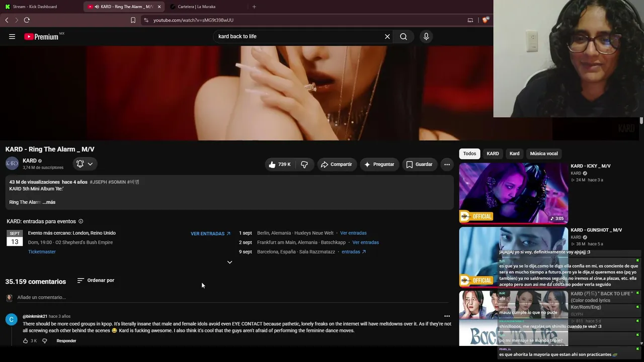
Task: Start voice search with the microphone
Action: (x=426, y=36)
